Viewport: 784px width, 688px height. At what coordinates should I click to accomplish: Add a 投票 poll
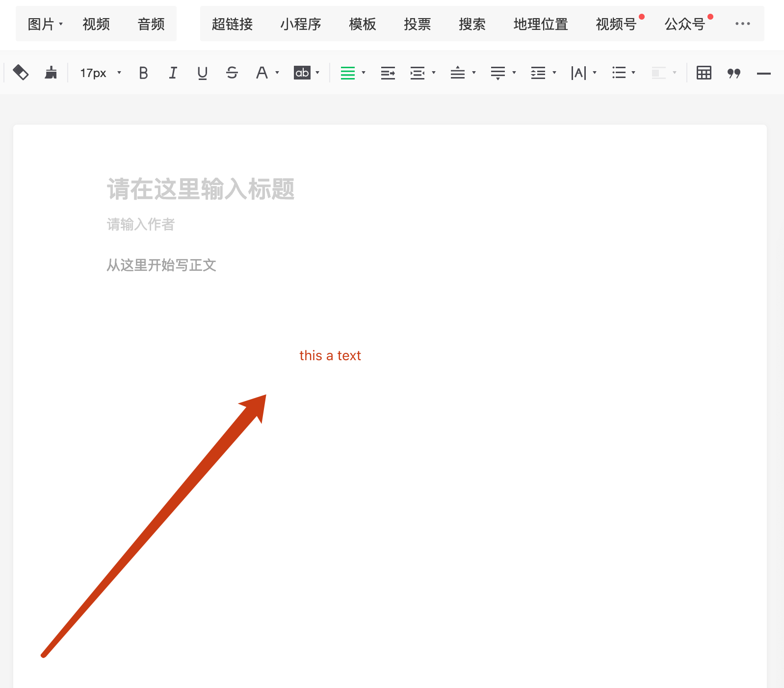tap(418, 24)
